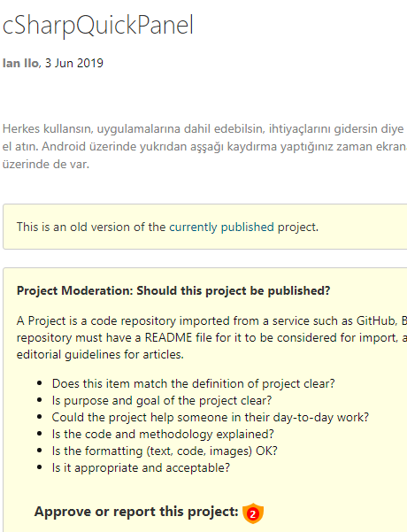Click the 'Project Moderation' heading
Screen dimensions: 407x532
coord(173,290)
